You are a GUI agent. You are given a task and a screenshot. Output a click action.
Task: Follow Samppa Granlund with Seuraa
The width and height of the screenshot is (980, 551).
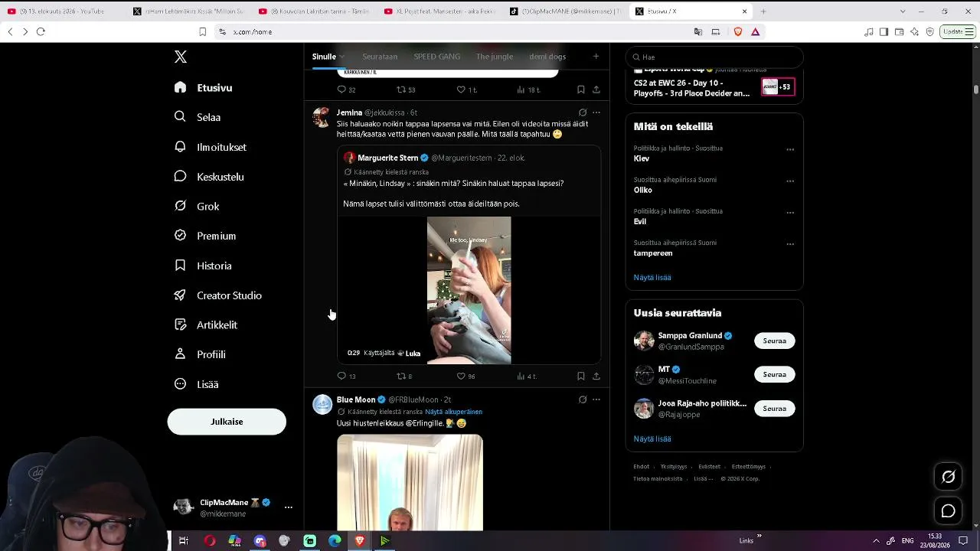point(775,341)
